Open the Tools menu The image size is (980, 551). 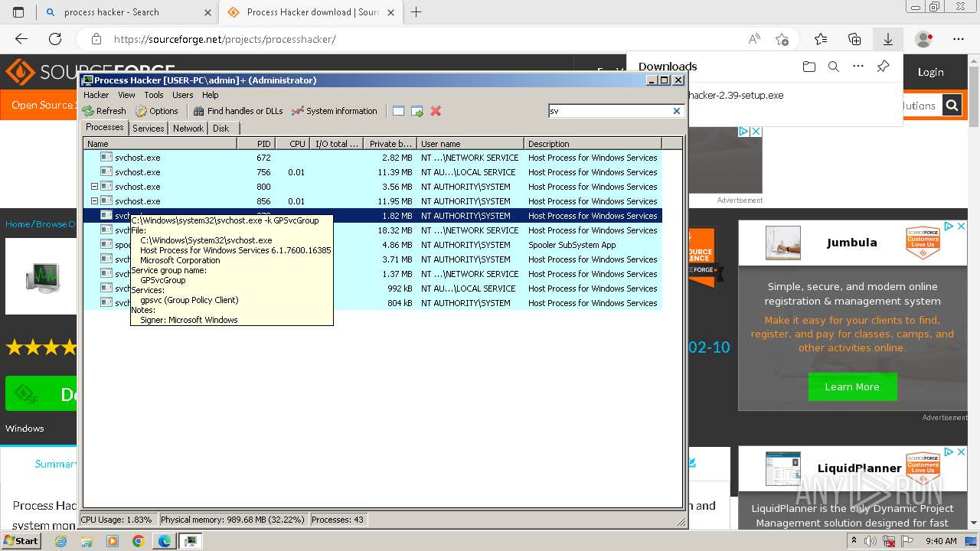point(154,95)
